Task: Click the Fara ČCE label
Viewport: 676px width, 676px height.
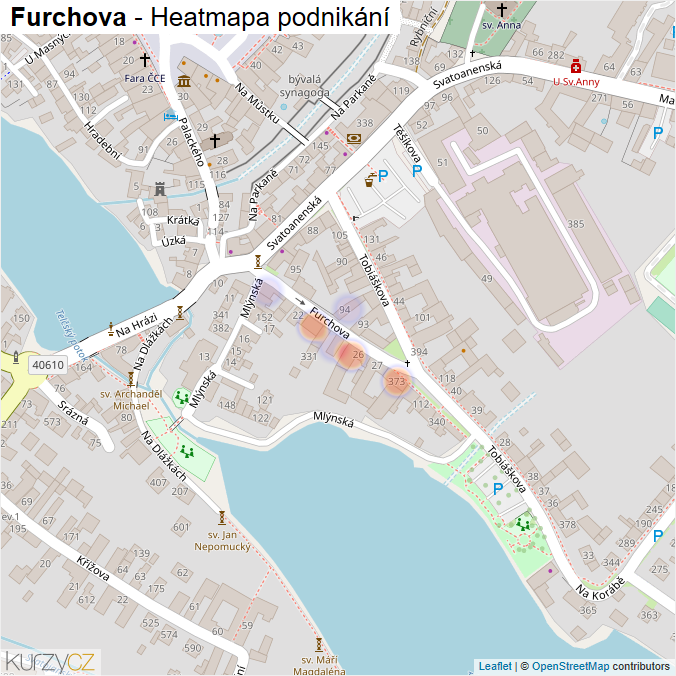Action: coord(145,78)
